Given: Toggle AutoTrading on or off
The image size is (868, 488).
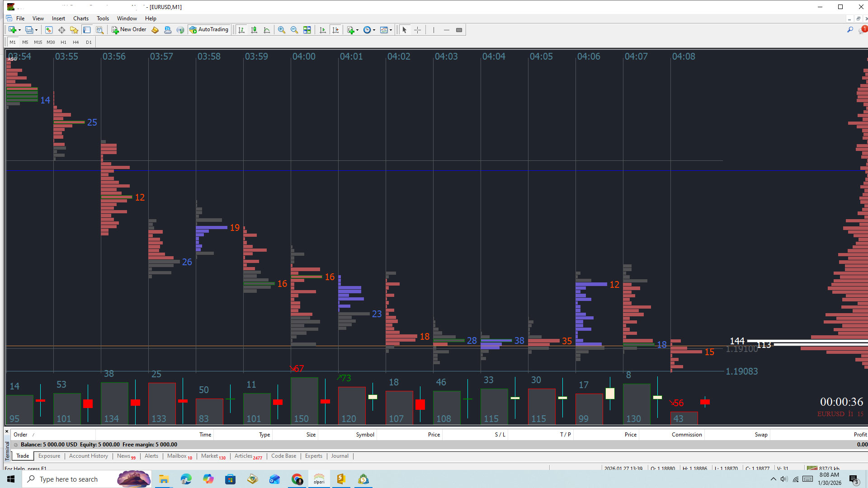Looking at the screenshot, I should [x=209, y=30].
